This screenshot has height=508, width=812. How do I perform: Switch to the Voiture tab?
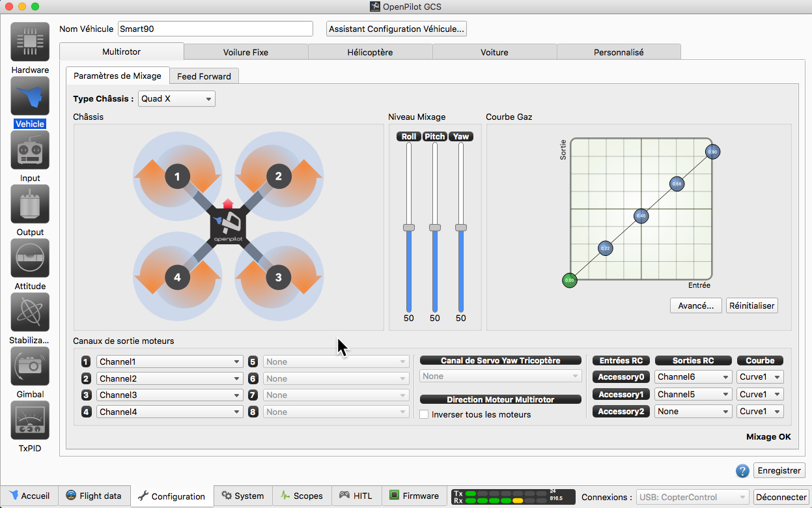click(x=494, y=52)
